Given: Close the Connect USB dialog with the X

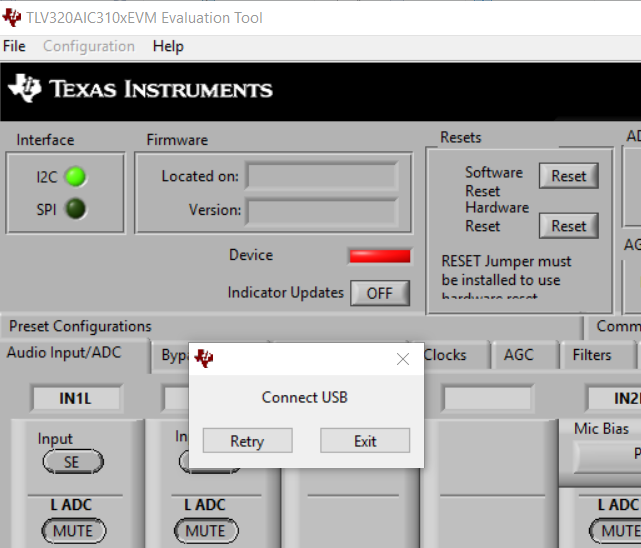Looking at the screenshot, I should [x=403, y=359].
